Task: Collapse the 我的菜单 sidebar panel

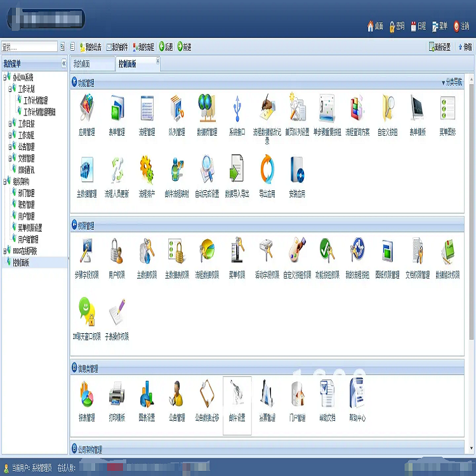Action: [x=63, y=63]
